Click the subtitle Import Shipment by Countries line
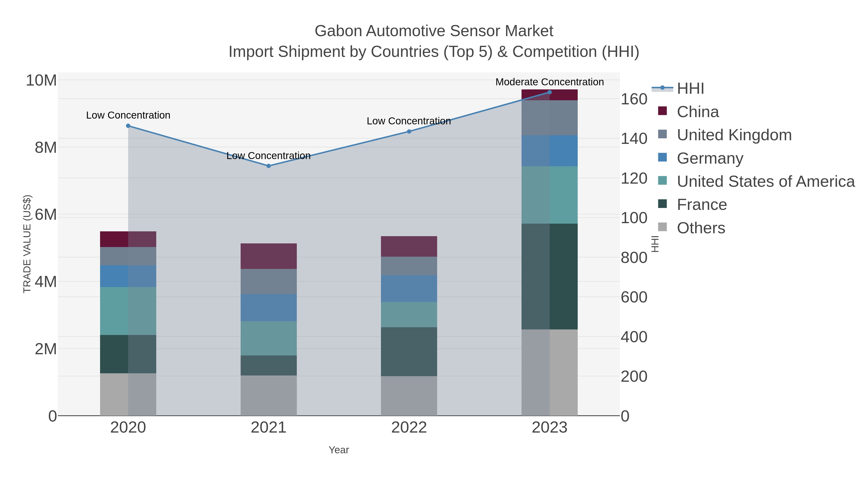This screenshot has height=488, width=868. [434, 52]
